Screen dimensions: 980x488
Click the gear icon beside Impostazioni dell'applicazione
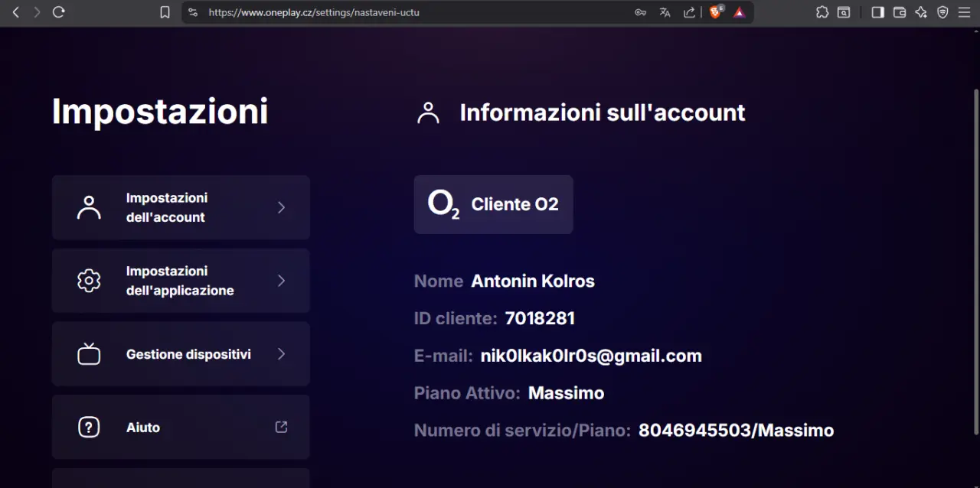[x=89, y=281]
